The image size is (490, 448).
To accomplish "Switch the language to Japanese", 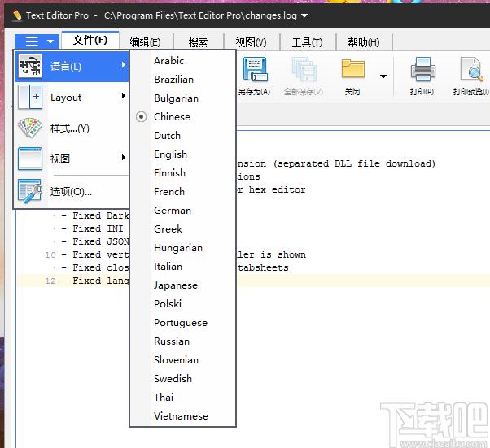I will (175, 285).
